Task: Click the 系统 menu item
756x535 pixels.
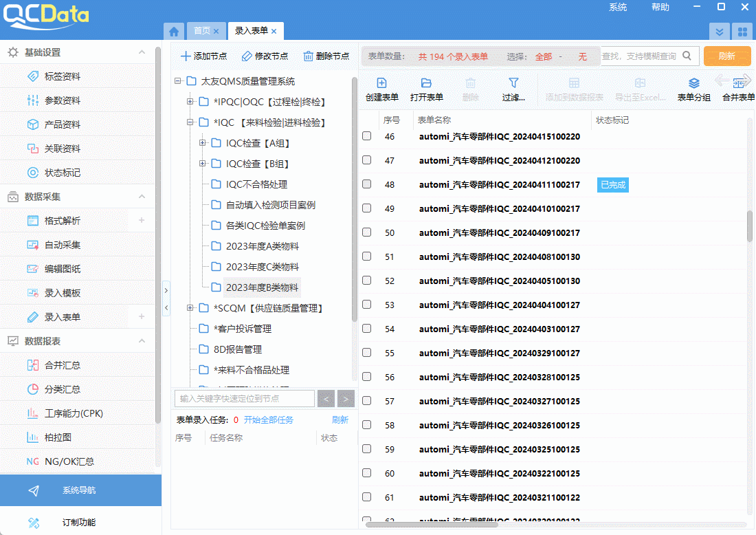Action: [617, 7]
